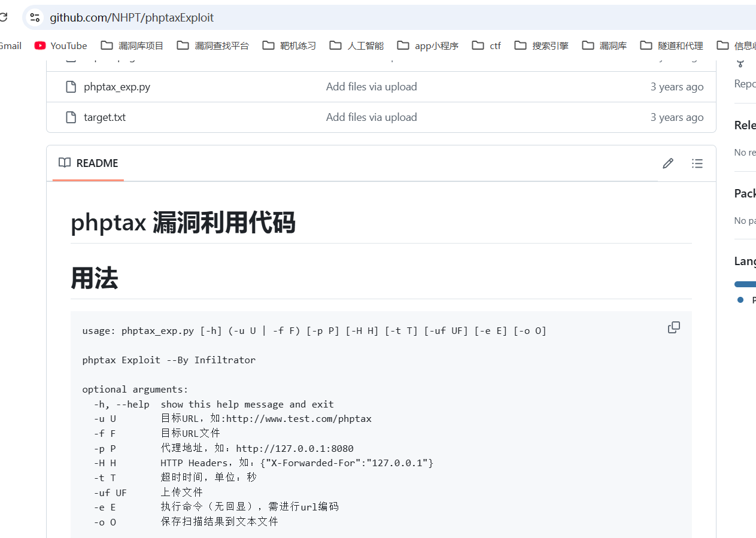
Task: Click the 'phptax Exploit --By Infiltrator' text
Action: click(x=169, y=360)
